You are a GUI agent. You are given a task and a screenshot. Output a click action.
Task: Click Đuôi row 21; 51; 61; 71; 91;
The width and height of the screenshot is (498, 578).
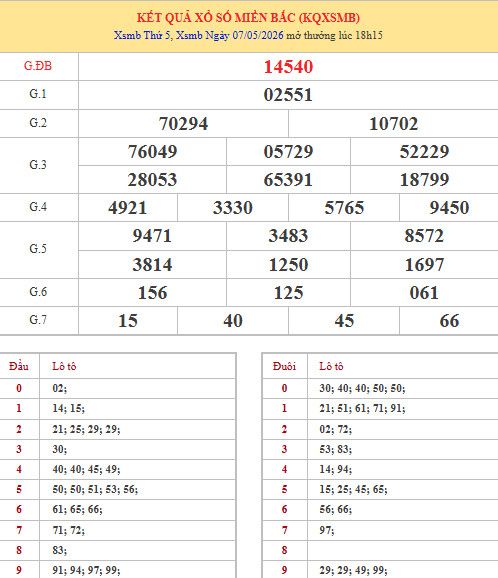tap(362, 408)
